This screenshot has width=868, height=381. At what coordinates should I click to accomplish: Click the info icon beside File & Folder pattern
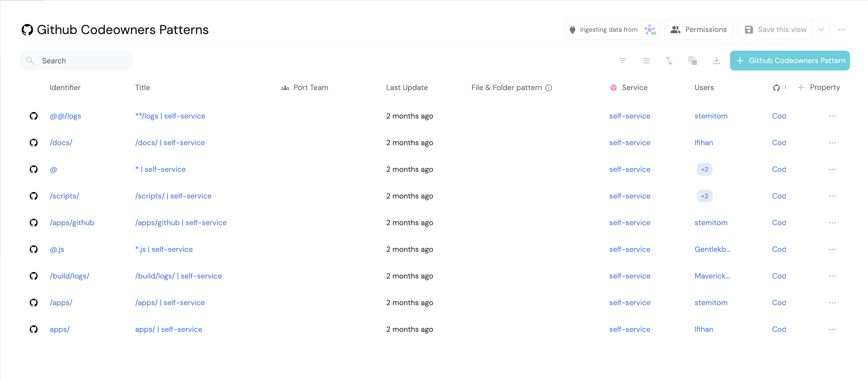tap(549, 88)
